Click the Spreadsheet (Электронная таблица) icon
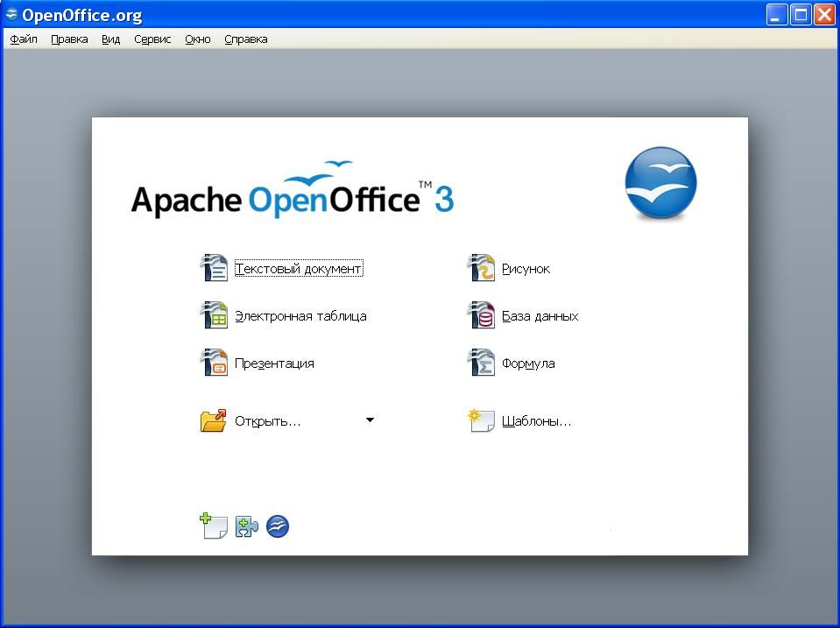840x628 pixels. [x=214, y=315]
